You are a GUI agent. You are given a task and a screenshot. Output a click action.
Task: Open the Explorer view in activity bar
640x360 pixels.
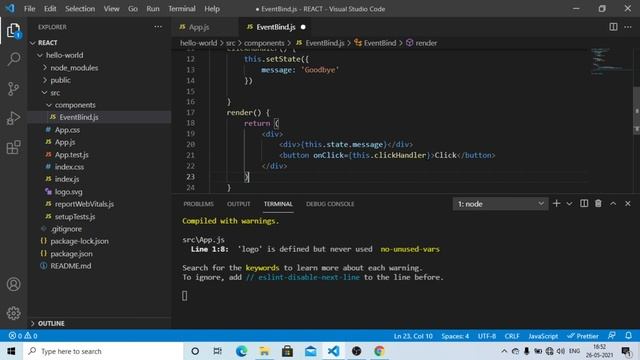13,31
